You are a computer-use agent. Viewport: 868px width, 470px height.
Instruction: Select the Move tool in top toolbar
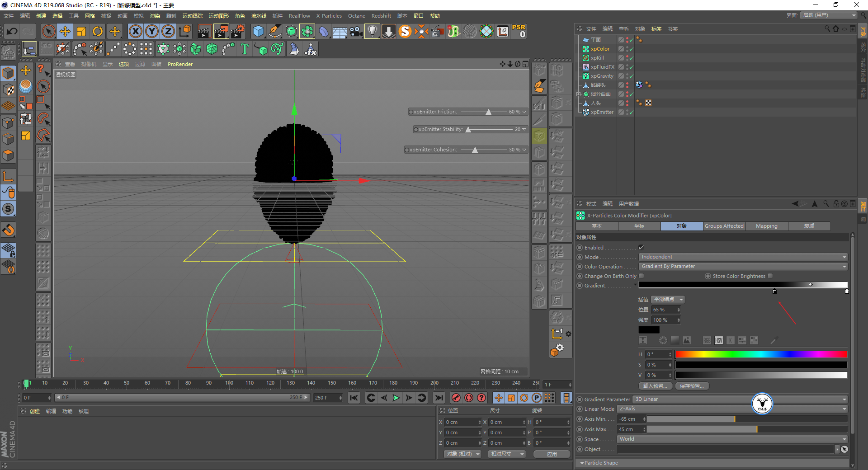coord(65,31)
